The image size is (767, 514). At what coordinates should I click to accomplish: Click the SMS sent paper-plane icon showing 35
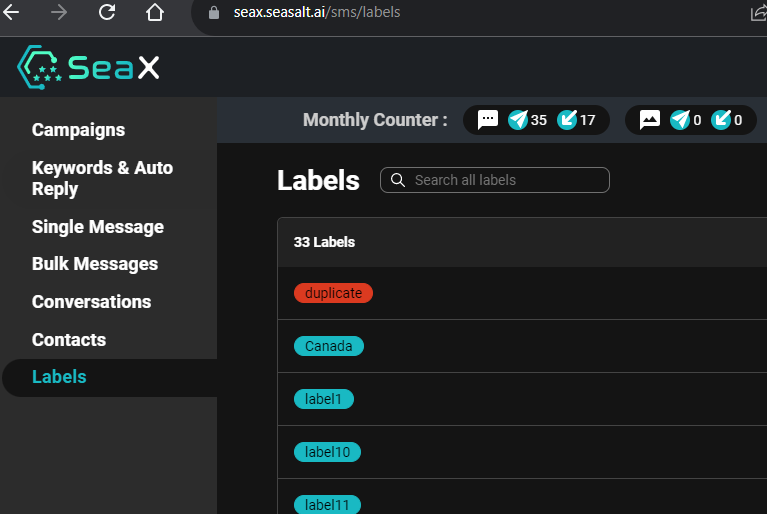click(x=518, y=120)
